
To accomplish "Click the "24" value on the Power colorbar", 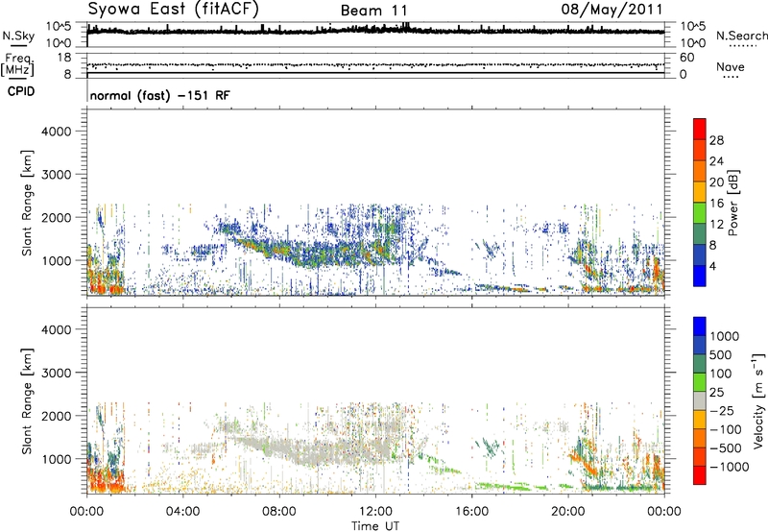I will pos(716,161).
